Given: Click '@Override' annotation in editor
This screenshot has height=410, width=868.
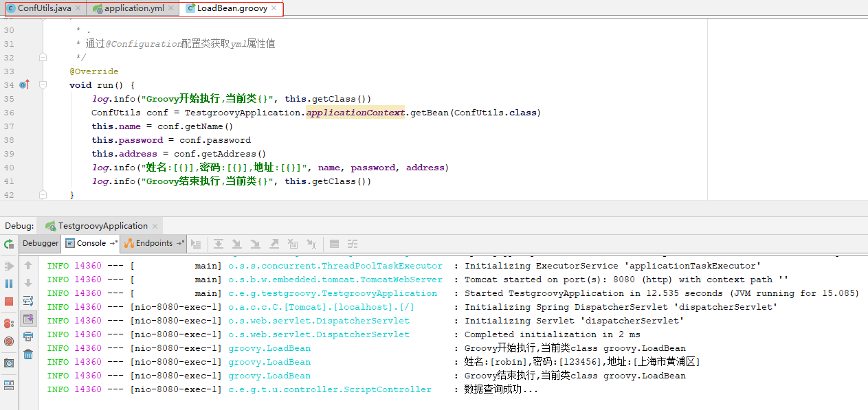Looking at the screenshot, I should (94, 71).
